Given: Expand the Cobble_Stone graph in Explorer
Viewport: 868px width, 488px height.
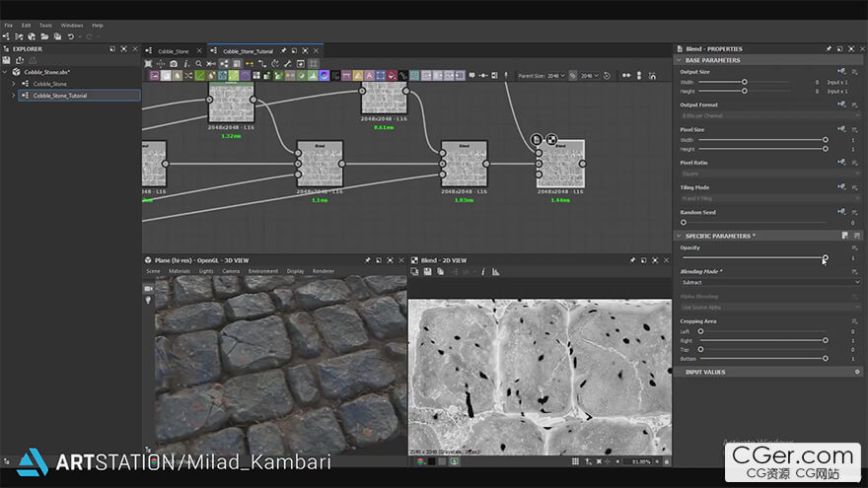Looking at the screenshot, I should [x=14, y=84].
